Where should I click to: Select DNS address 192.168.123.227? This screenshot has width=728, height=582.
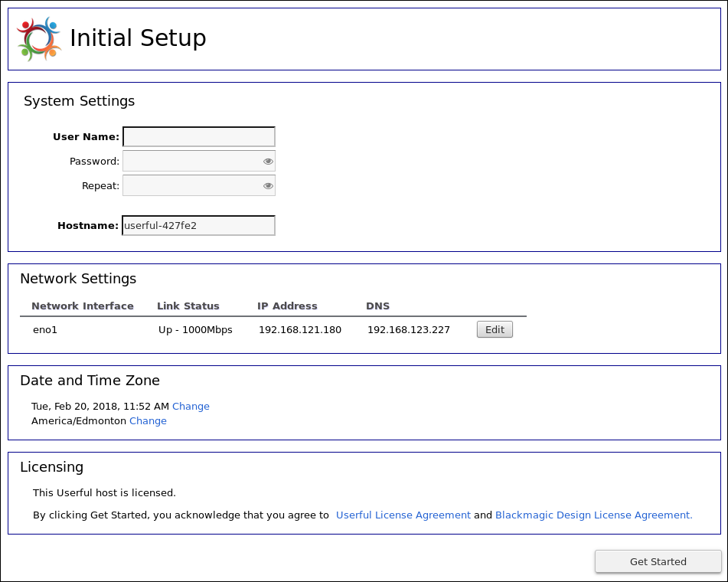[409, 330]
